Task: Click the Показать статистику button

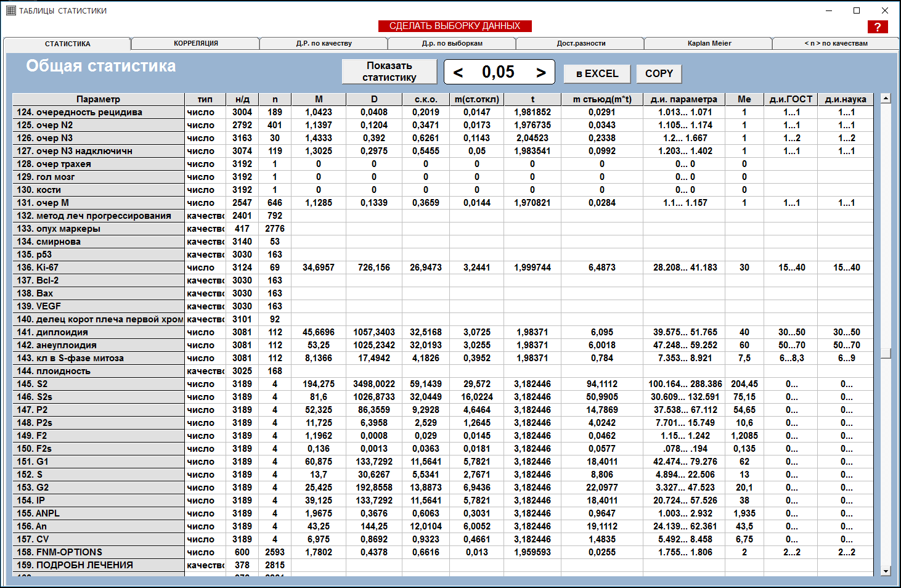Action: point(389,71)
